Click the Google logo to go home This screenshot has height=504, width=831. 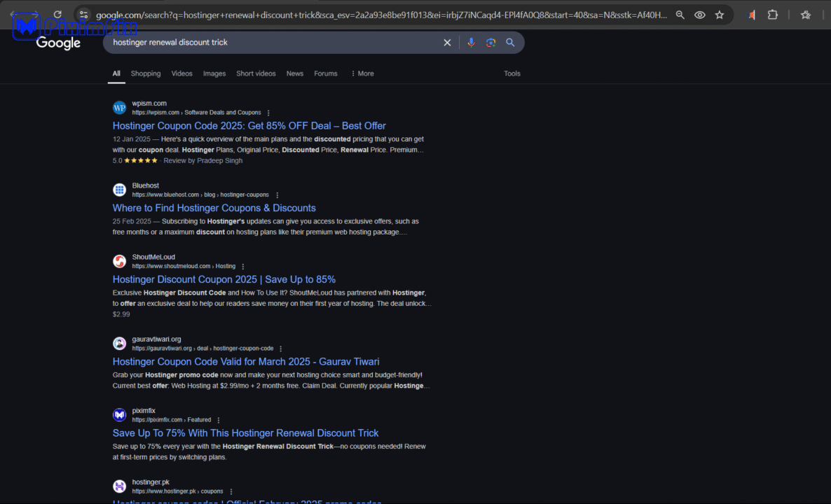[59, 43]
